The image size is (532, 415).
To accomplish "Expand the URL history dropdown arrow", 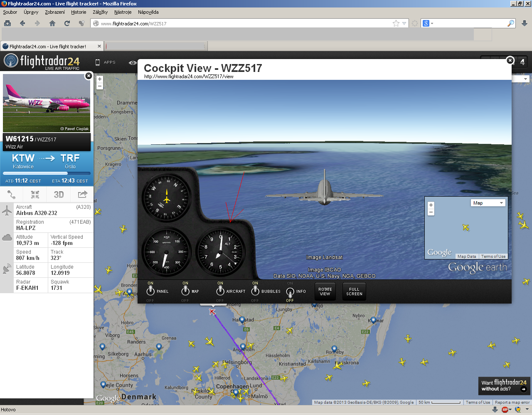I will pos(404,24).
